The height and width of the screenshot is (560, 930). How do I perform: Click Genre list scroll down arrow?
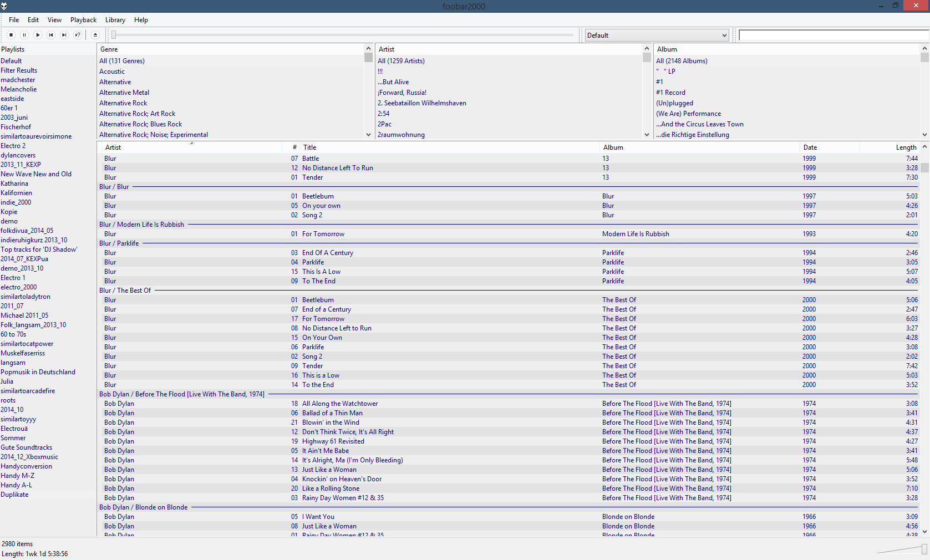pos(368,135)
